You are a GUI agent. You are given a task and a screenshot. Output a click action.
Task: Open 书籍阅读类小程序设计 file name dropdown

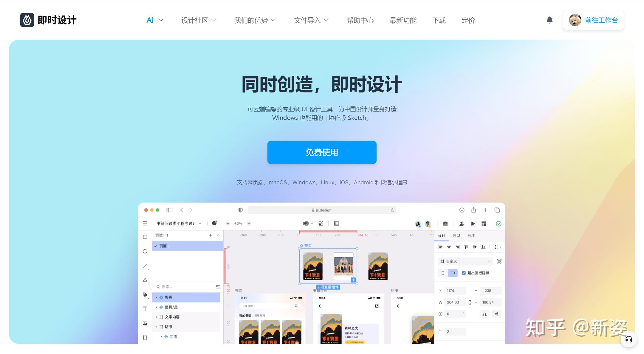179,224
